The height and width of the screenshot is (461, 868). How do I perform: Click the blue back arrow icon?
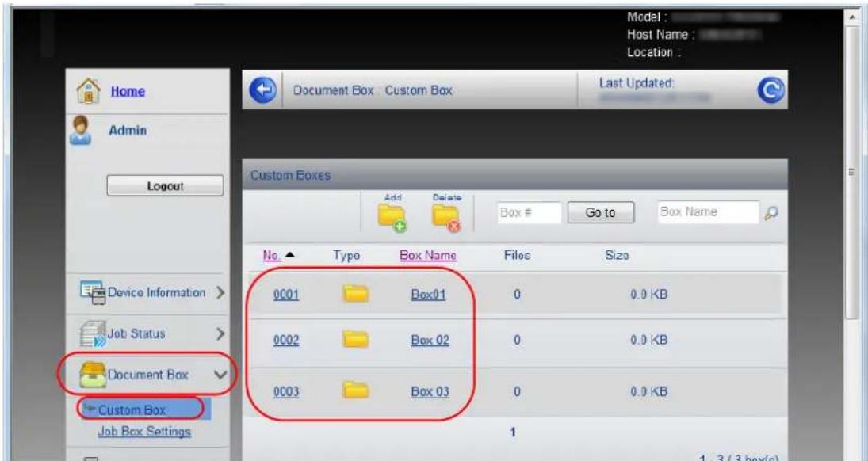[x=262, y=90]
